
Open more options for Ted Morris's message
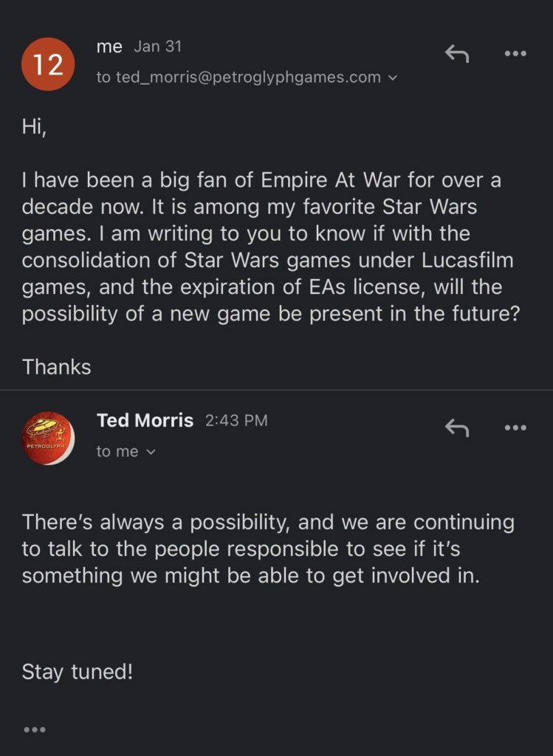(515, 427)
